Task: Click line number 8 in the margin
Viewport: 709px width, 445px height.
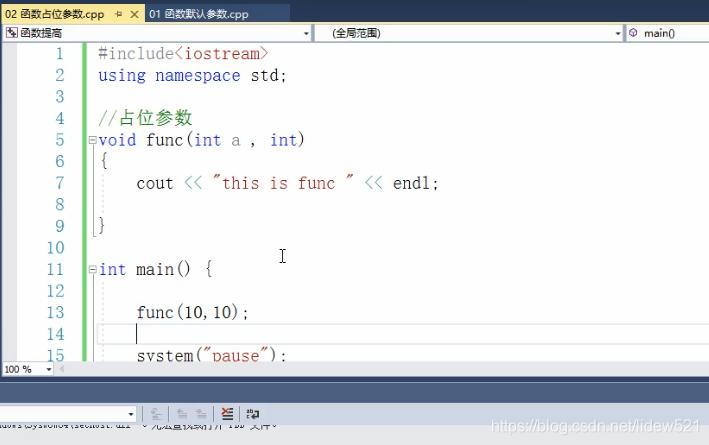Action: click(x=60, y=204)
